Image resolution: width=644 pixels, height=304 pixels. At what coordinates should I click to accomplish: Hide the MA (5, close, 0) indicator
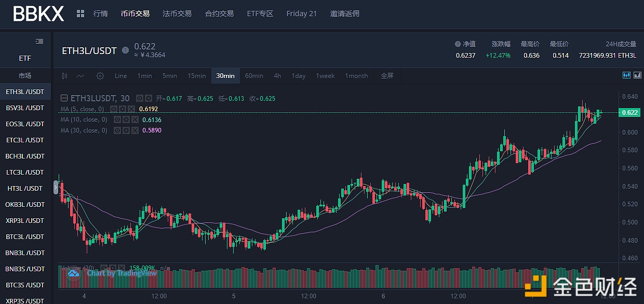point(114,109)
